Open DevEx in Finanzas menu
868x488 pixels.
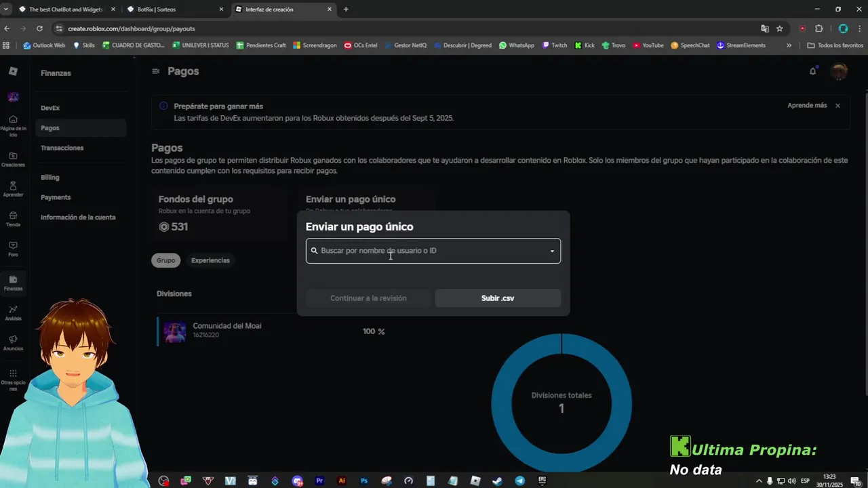pyautogui.click(x=50, y=108)
